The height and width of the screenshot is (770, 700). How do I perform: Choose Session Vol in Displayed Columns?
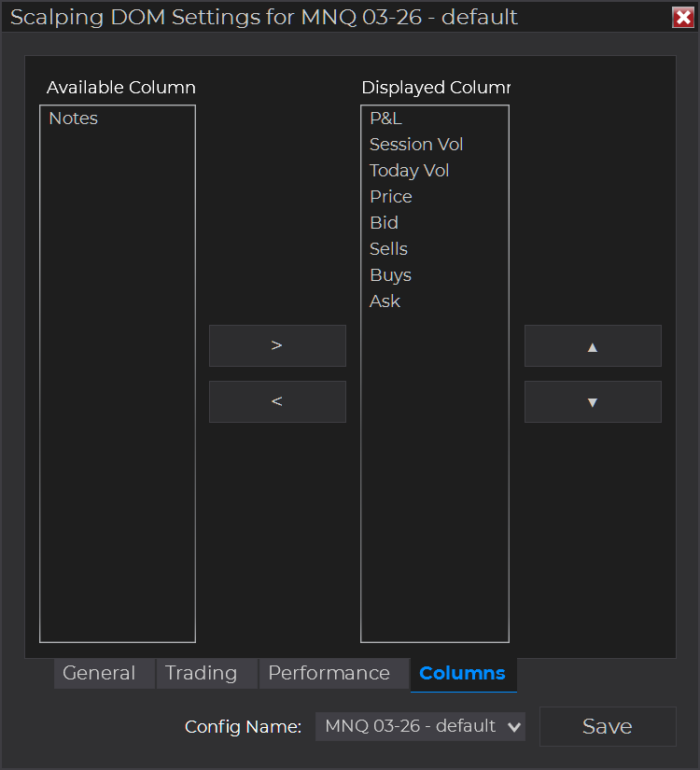tap(416, 145)
